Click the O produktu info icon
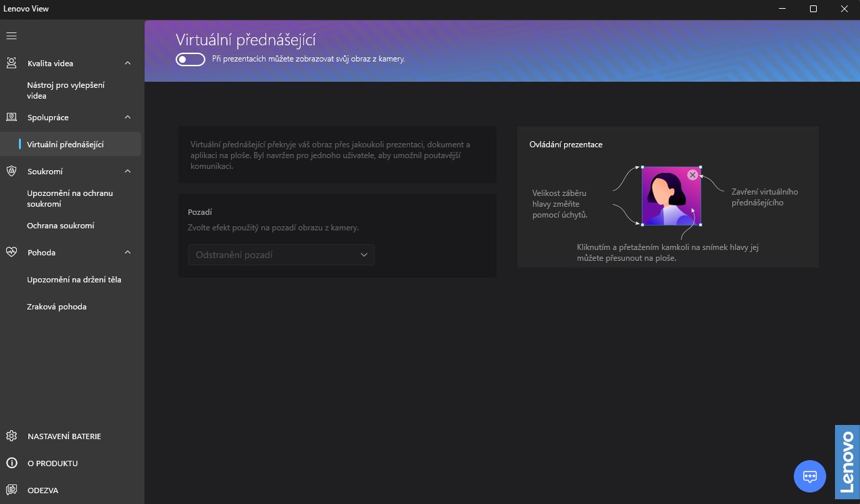 11,463
